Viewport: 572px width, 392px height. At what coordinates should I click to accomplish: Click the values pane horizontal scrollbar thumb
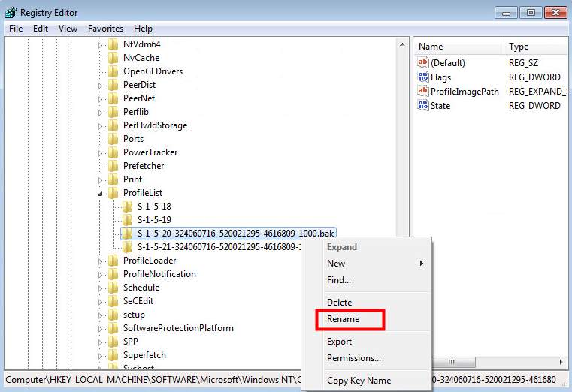coord(453,362)
